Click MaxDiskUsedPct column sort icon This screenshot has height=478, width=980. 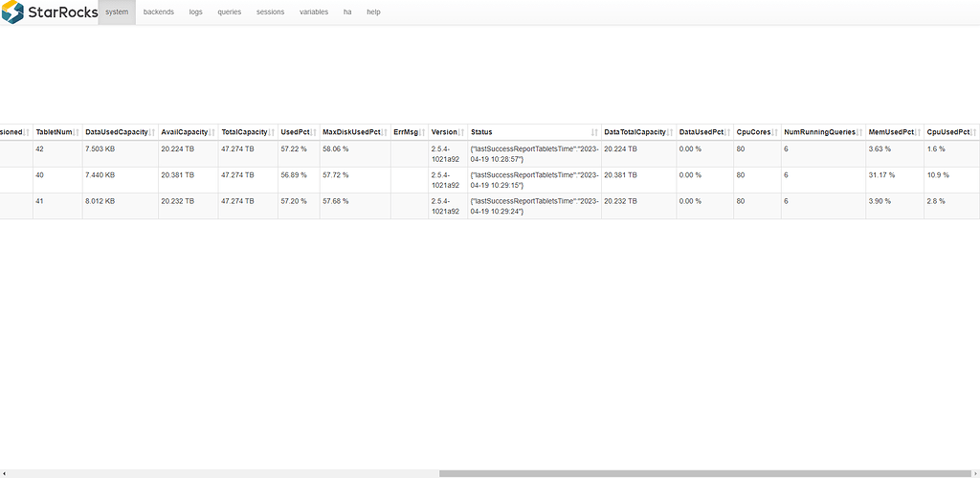[385, 132]
